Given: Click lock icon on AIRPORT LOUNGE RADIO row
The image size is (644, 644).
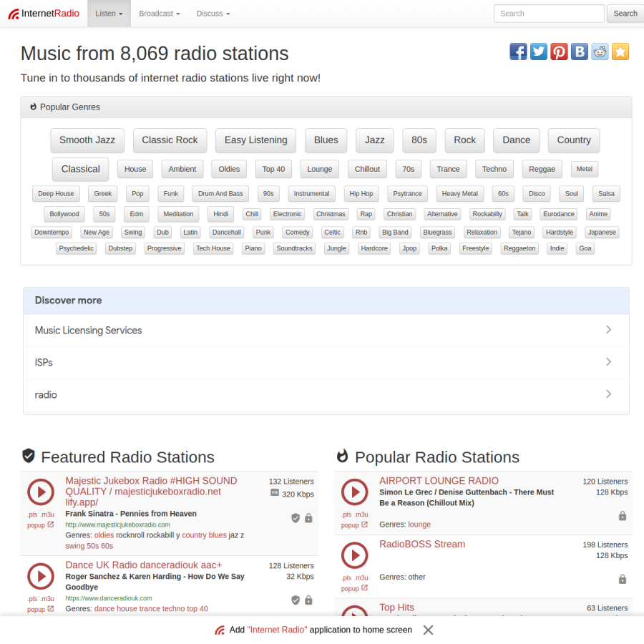Looking at the screenshot, I should (x=623, y=516).
